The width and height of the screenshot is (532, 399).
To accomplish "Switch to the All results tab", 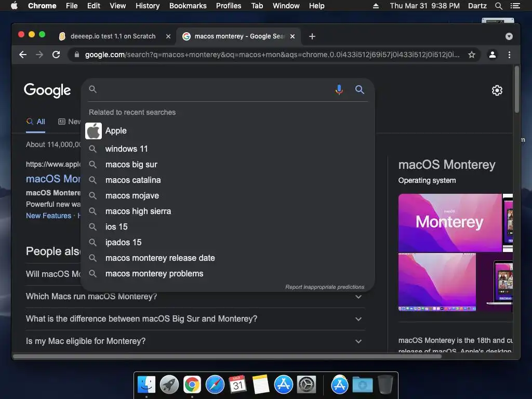I will click(x=36, y=122).
